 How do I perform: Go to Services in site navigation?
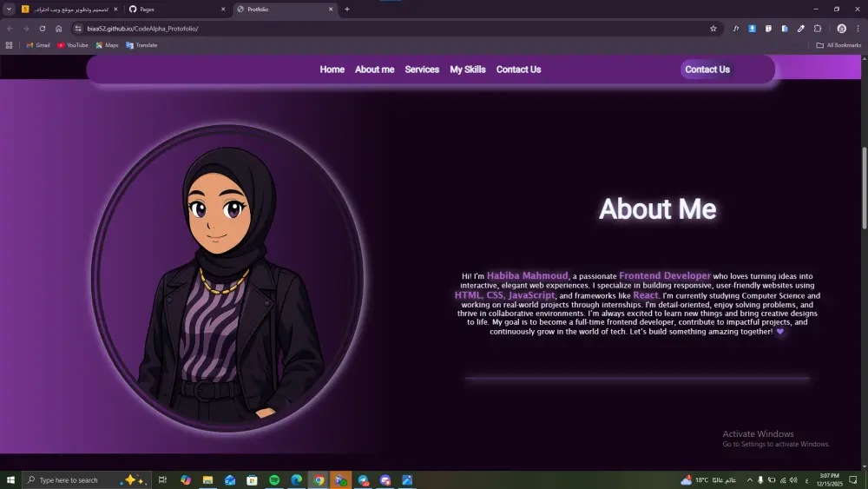(422, 69)
